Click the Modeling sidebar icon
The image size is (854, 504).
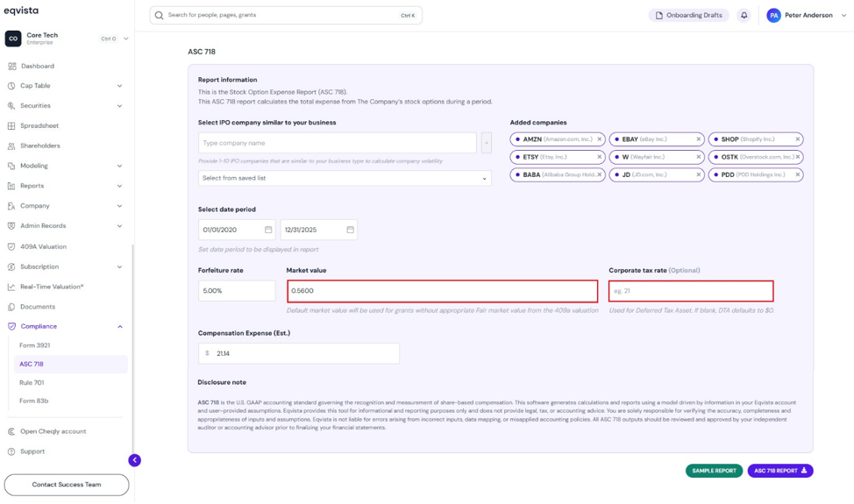11,166
